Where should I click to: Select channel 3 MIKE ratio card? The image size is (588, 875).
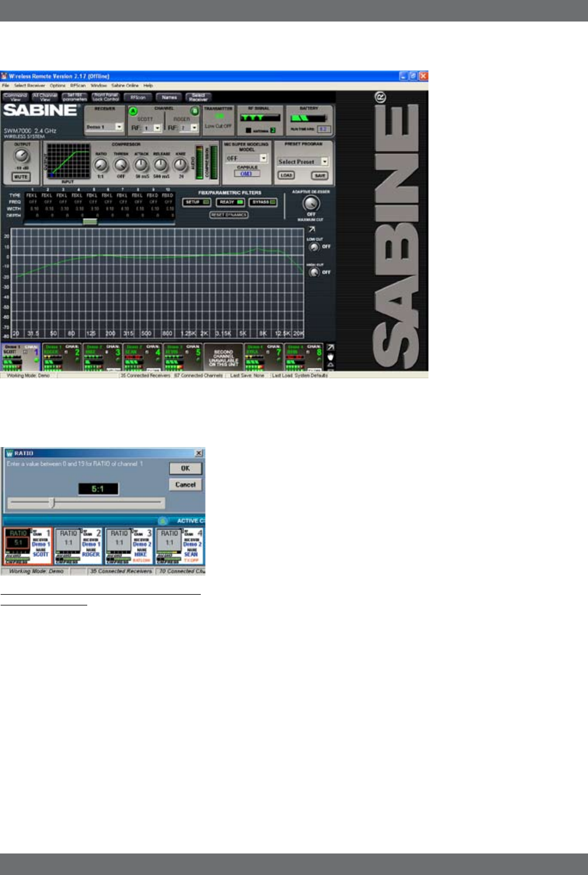(x=129, y=546)
